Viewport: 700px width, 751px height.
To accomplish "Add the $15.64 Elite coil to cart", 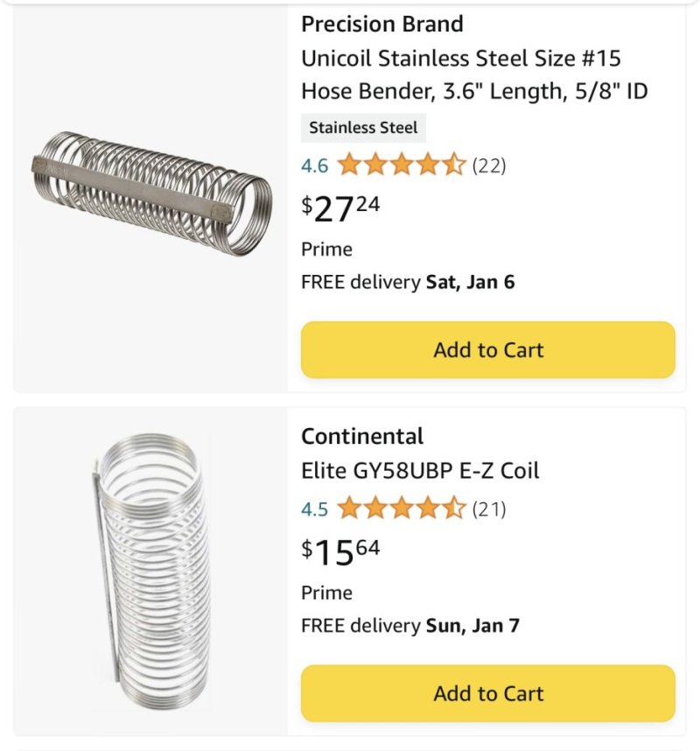I will click(x=488, y=693).
